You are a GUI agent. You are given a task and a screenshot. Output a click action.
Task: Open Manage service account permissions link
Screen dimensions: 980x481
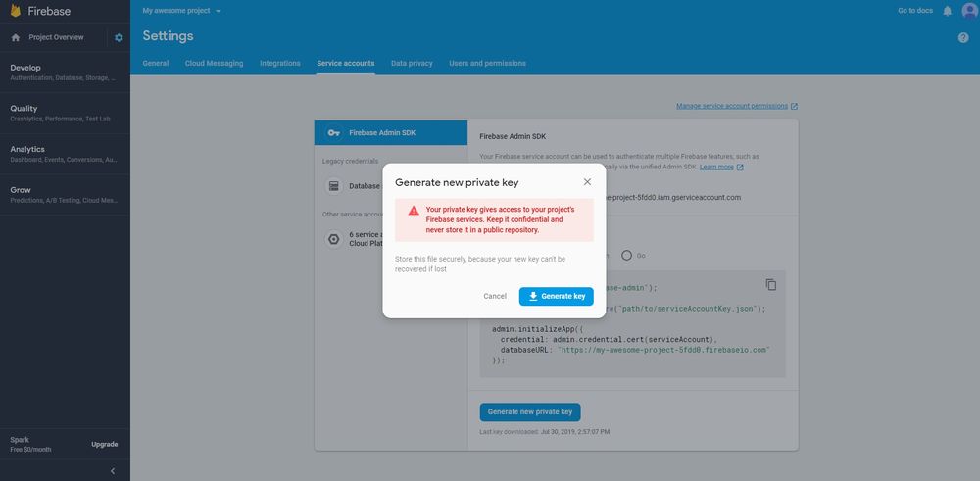[x=737, y=106]
